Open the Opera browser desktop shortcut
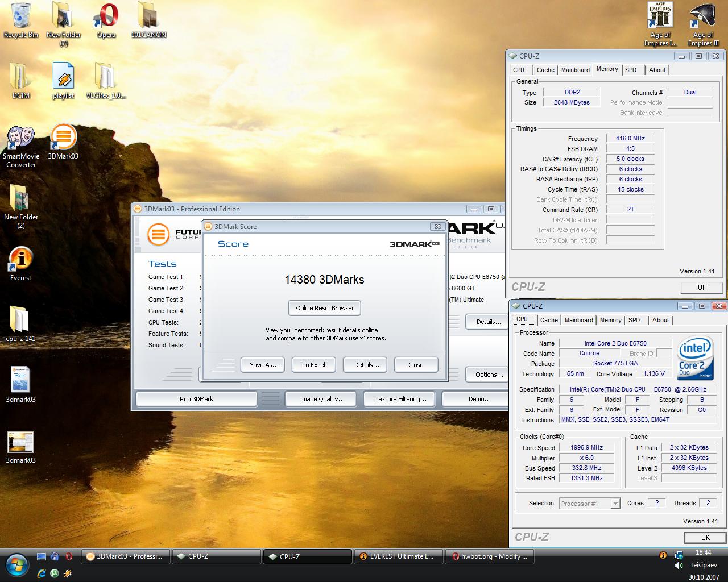The image size is (728, 582). click(x=106, y=20)
